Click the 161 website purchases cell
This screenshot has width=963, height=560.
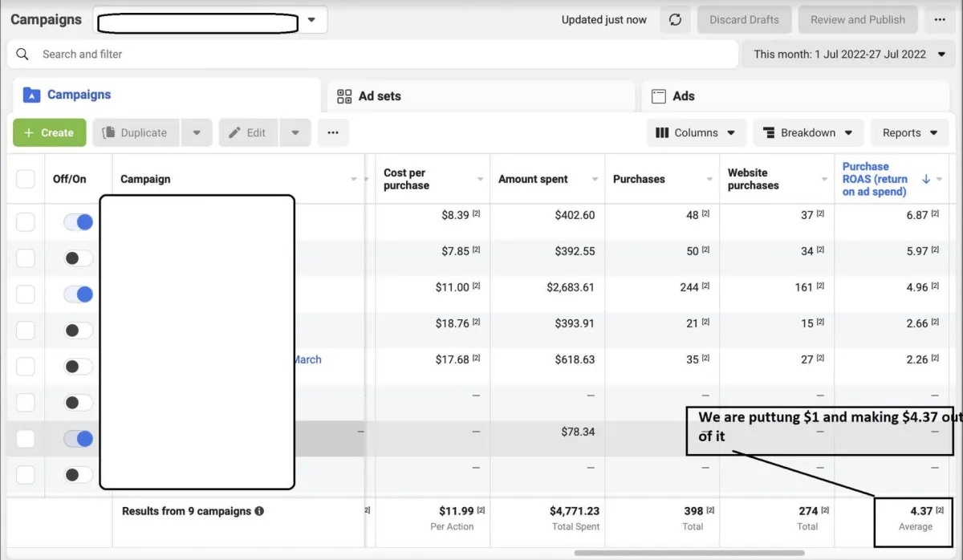click(803, 287)
